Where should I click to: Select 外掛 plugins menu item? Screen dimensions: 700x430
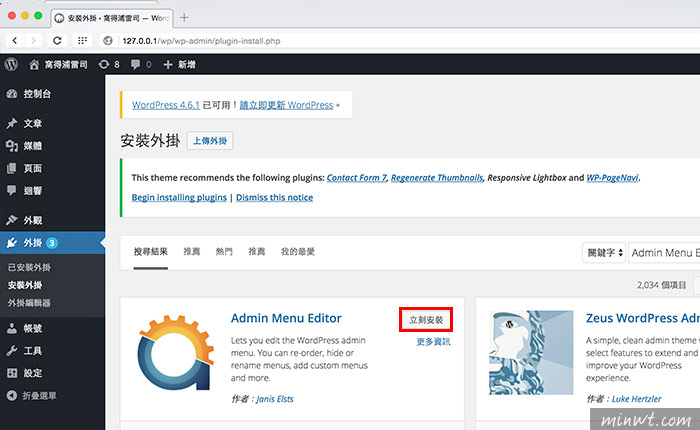(x=52, y=242)
